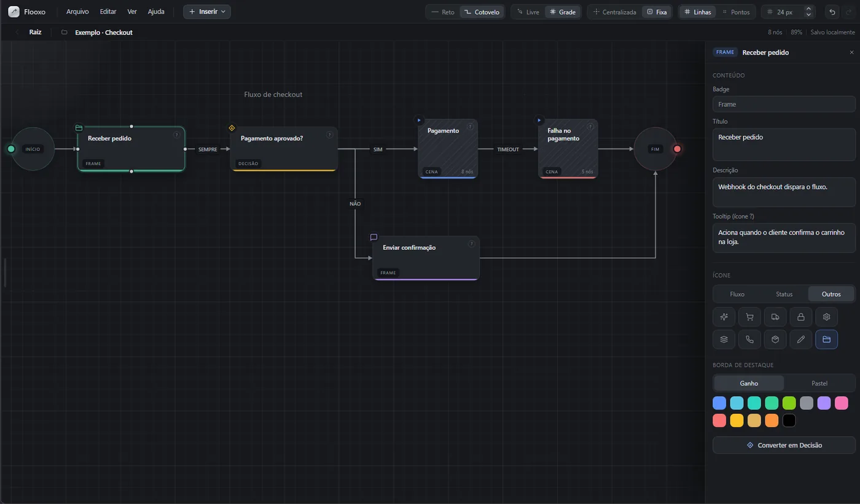
Task: Choose the shopping cart icon
Action: (749, 317)
